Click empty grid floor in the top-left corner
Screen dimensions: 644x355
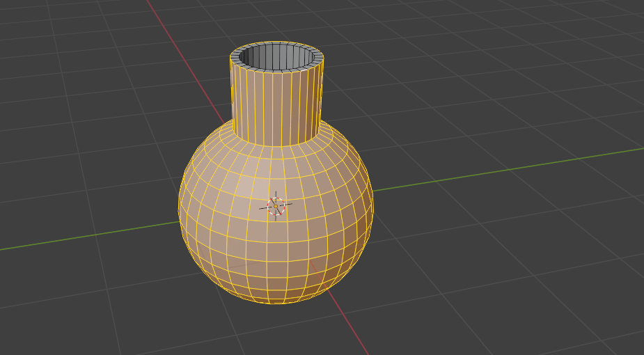tap(56, 42)
